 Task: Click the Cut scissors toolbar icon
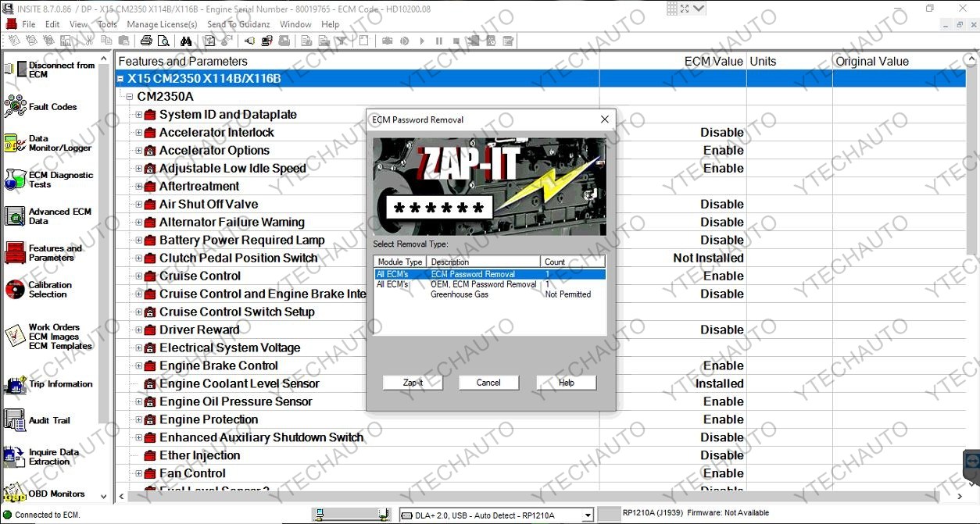(89, 41)
